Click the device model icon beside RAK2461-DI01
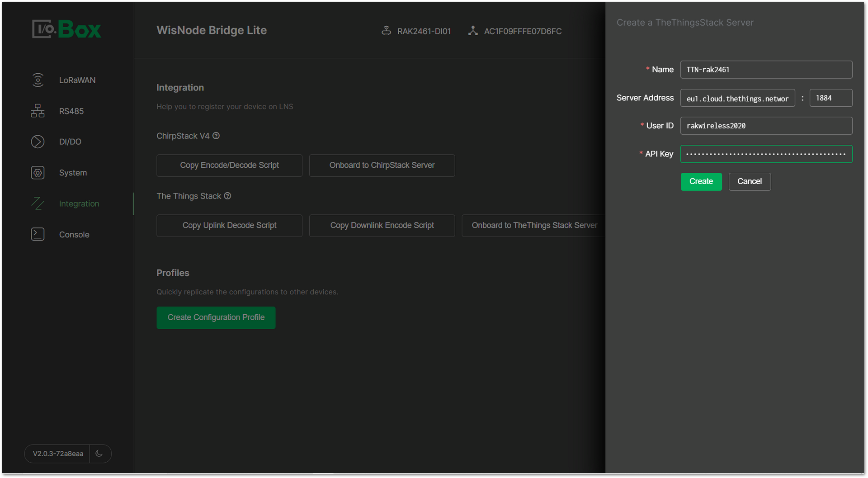 [386, 31]
